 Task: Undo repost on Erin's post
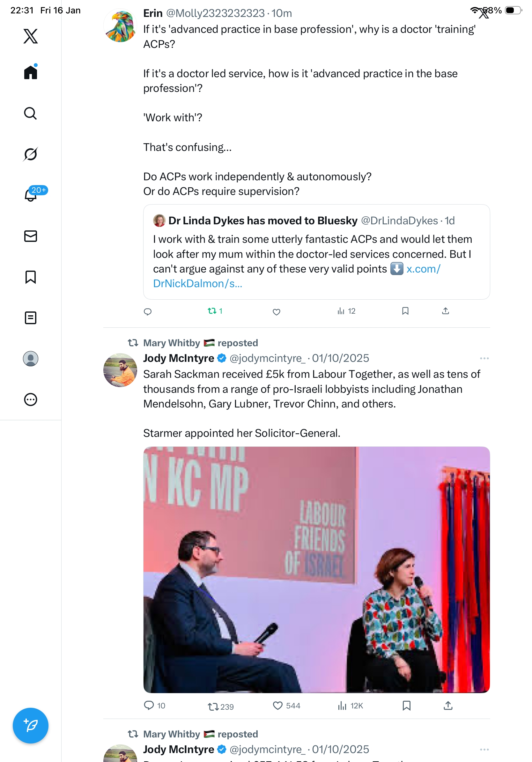point(212,311)
